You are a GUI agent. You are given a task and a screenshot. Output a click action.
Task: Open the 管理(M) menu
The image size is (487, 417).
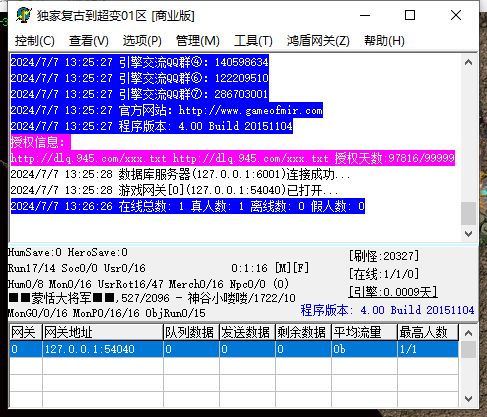[197, 41]
